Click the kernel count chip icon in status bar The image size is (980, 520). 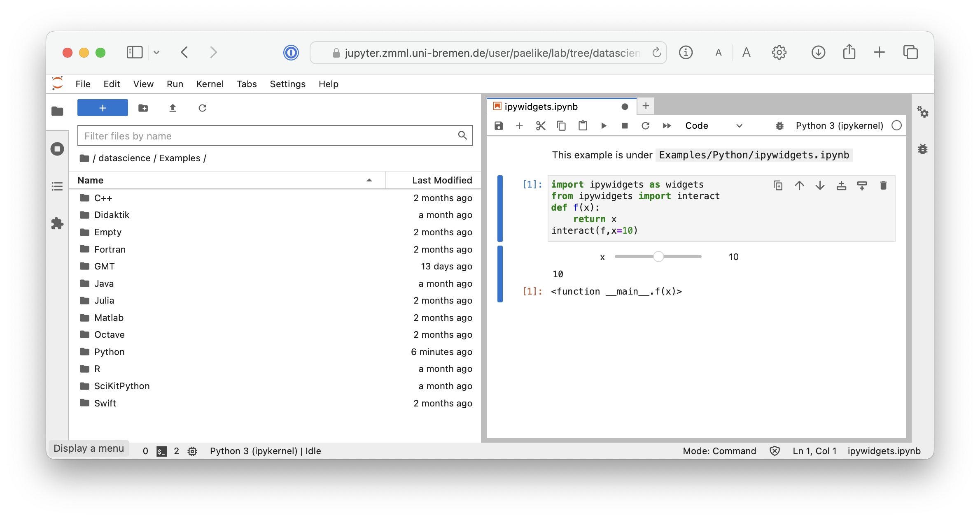coord(192,451)
